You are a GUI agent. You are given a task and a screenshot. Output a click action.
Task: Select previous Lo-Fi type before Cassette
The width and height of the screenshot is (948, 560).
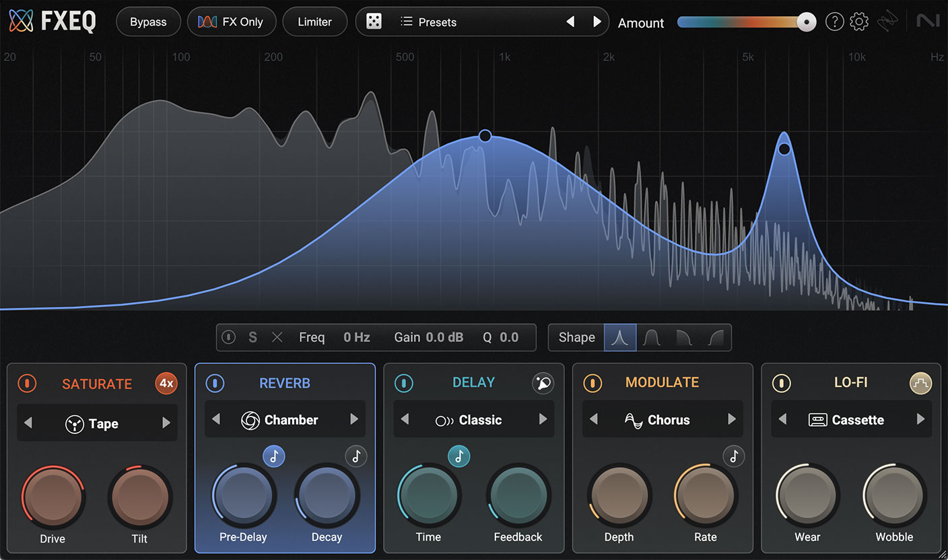782,419
